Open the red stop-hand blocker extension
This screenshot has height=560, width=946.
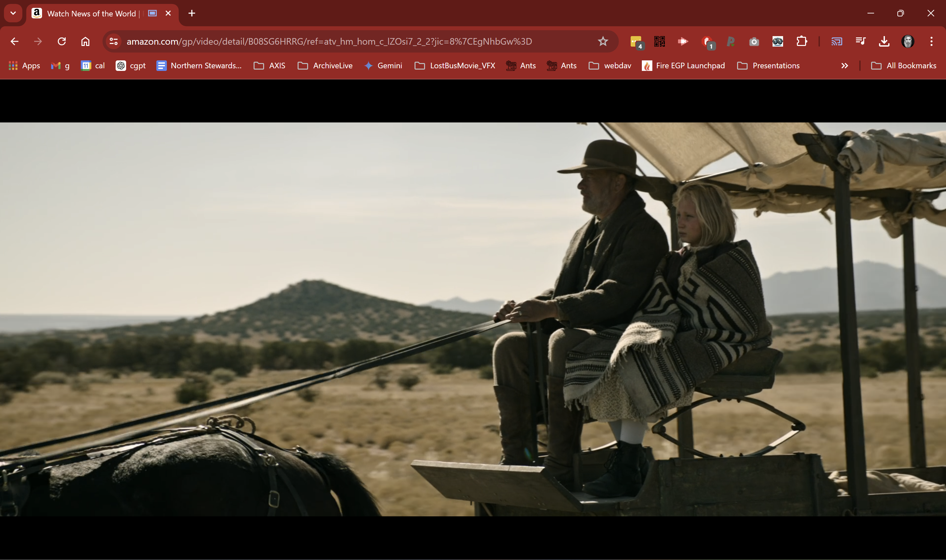[708, 41]
